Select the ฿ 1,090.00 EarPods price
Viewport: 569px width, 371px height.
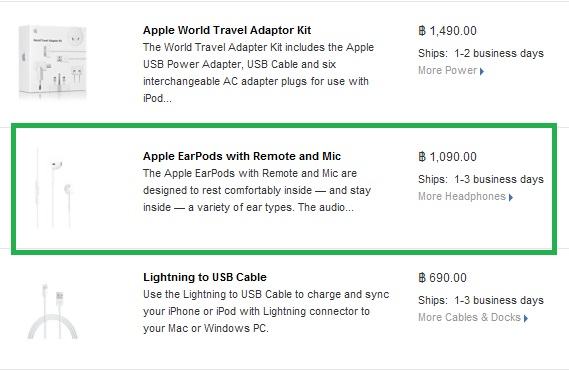coord(447,157)
